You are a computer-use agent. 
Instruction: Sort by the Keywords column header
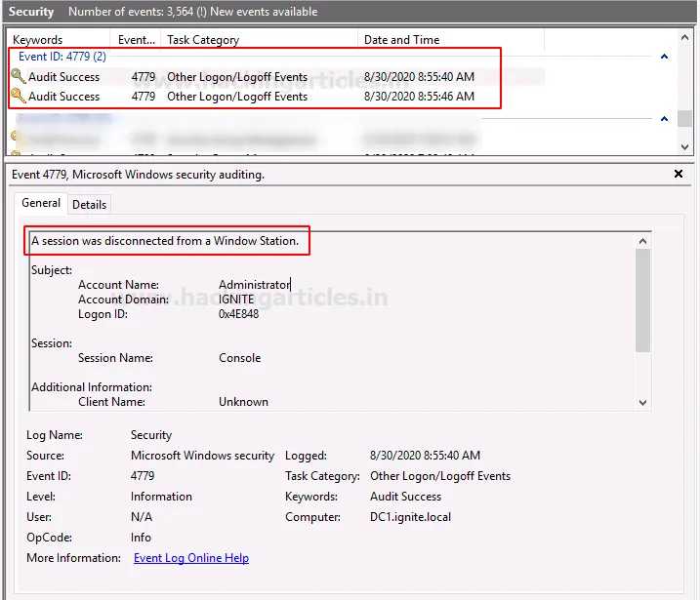[x=39, y=40]
